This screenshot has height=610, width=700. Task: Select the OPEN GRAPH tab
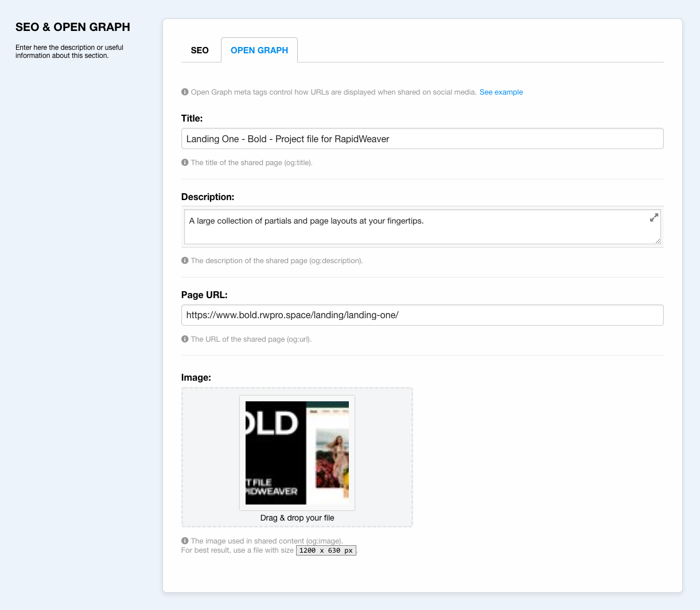259,50
